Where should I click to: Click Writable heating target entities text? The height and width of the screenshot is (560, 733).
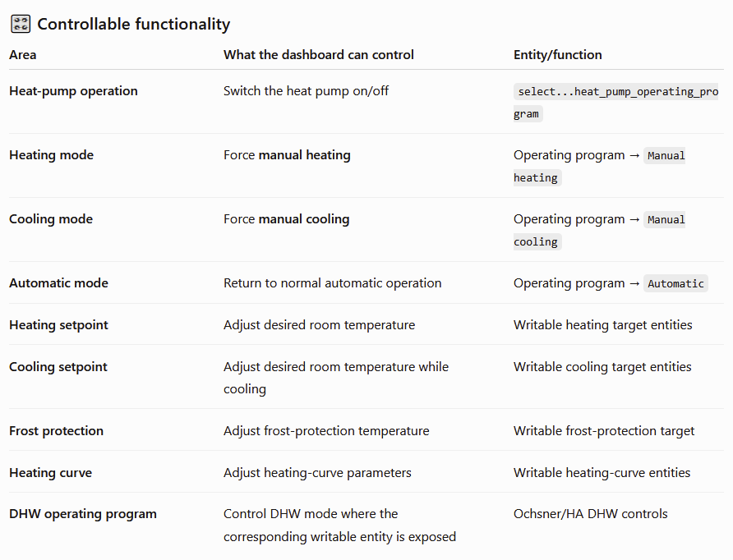[602, 324]
